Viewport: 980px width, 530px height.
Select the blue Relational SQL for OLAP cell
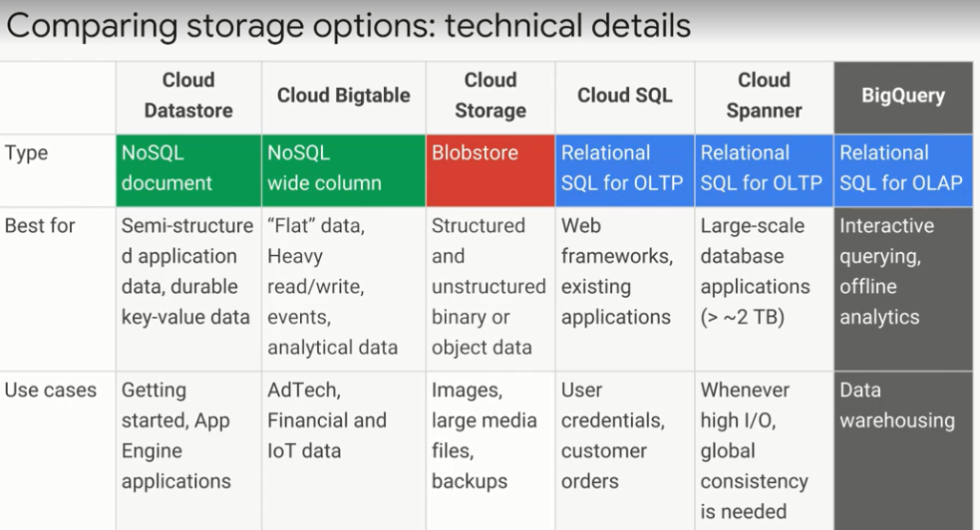[903, 169]
